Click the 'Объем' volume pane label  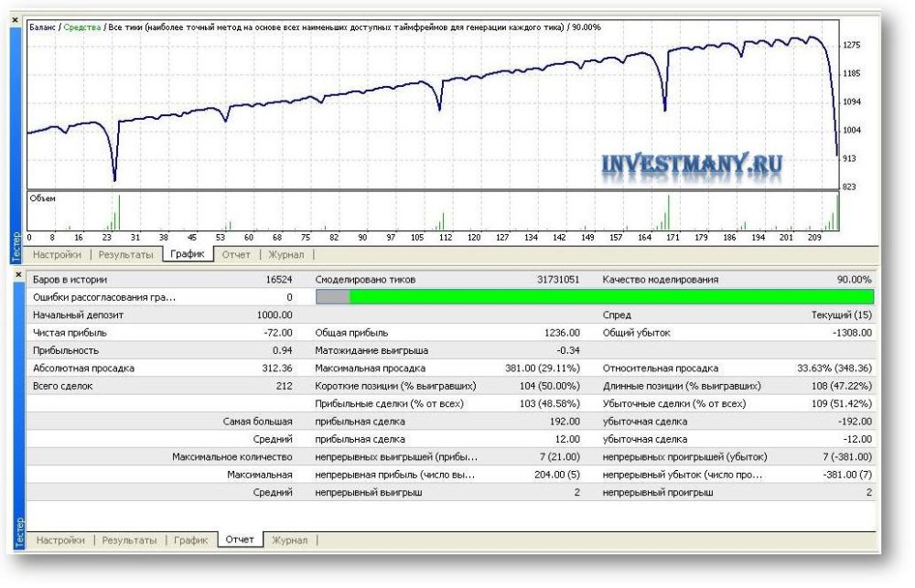coord(43,198)
